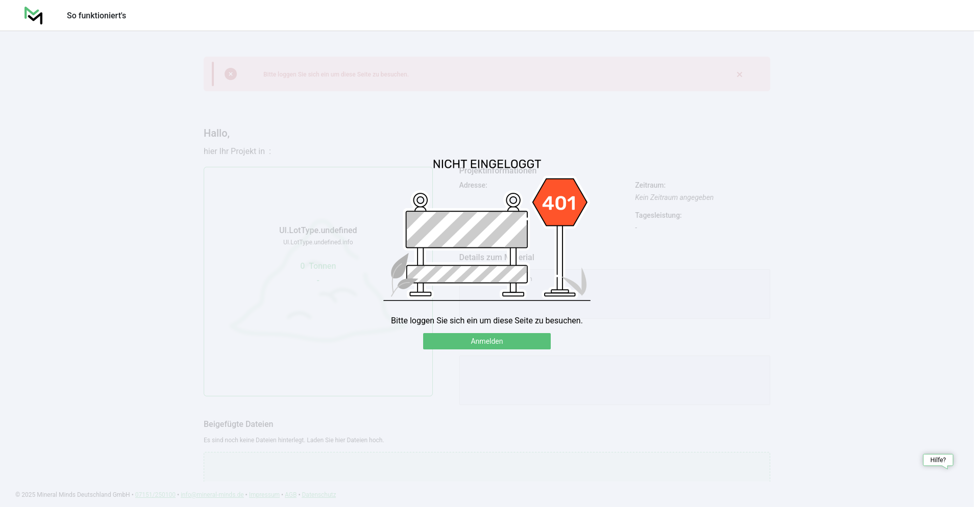980x507 pixels.
Task: Open the Hilfe? help bubble
Action: point(938,460)
